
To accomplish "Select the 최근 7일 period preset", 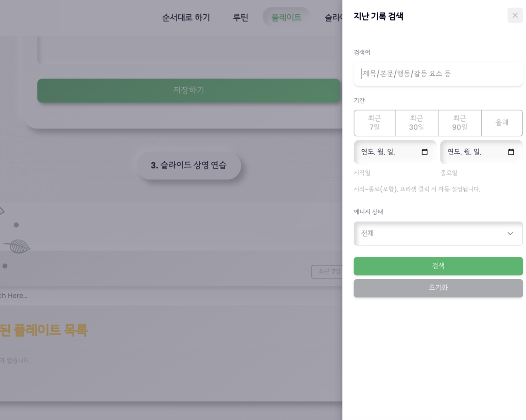I will (x=374, y=123).
